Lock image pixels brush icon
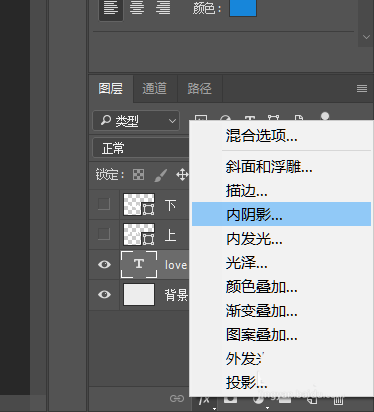 (x=160, y=175)
